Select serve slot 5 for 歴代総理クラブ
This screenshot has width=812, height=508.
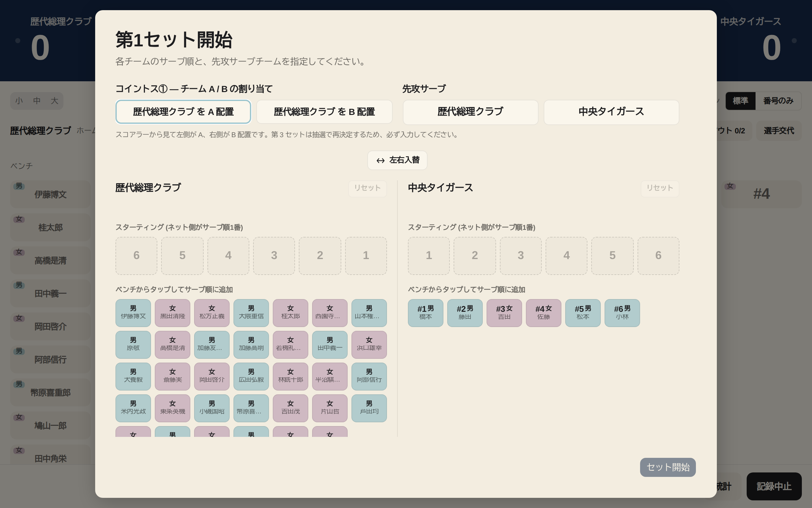(x=182, y=256)
